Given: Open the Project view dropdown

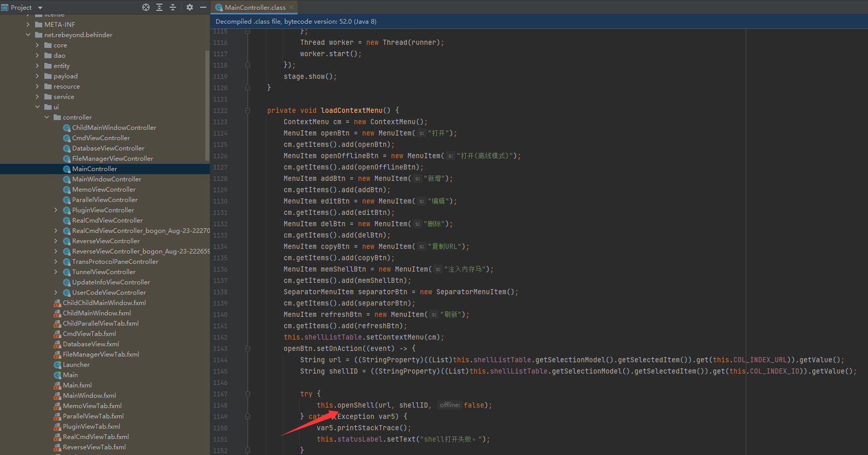Looking at the screenshot, I should coord(40,8).
